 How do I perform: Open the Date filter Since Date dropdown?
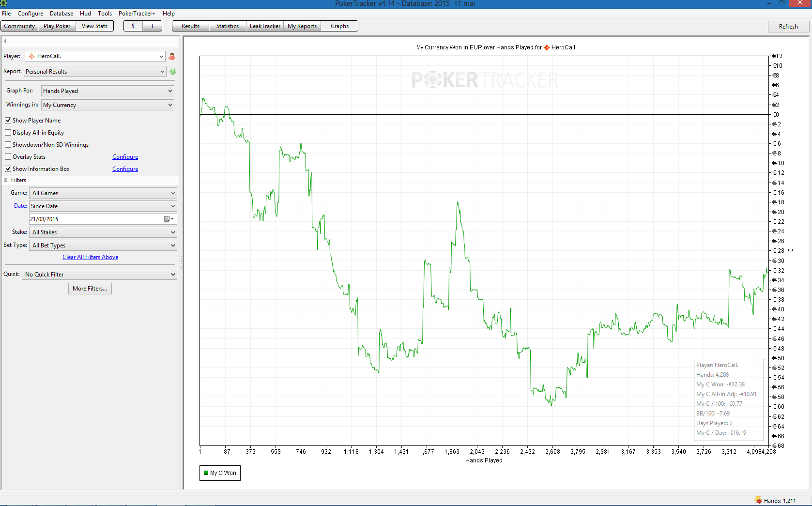pyautogui.click(x=103, y=206)
